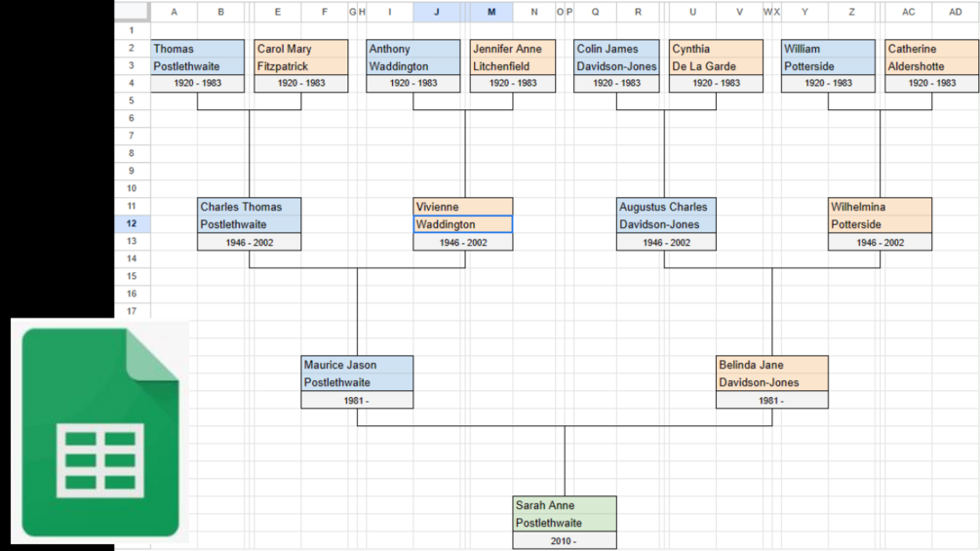Select column I header
The image size is (980, 551).
[389, 12]
